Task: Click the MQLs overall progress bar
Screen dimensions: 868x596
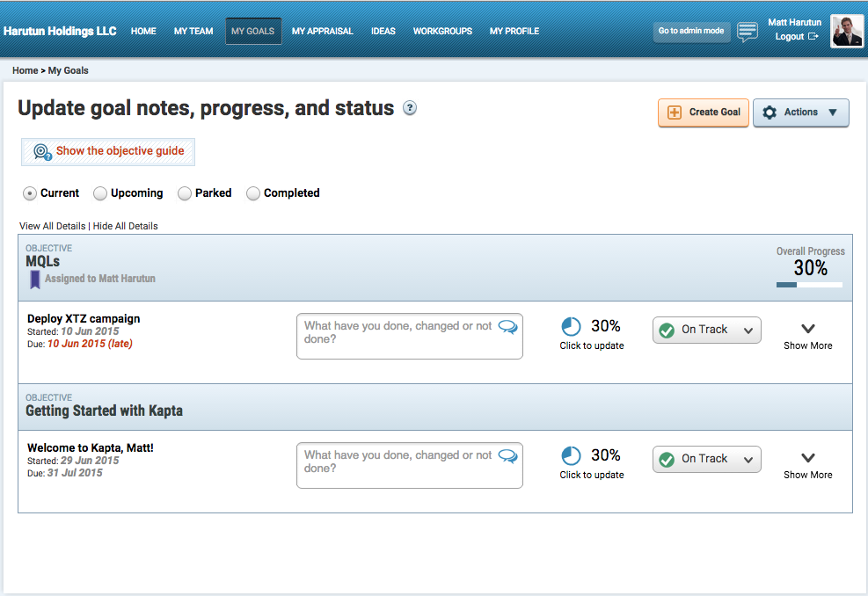Action: 809,285
